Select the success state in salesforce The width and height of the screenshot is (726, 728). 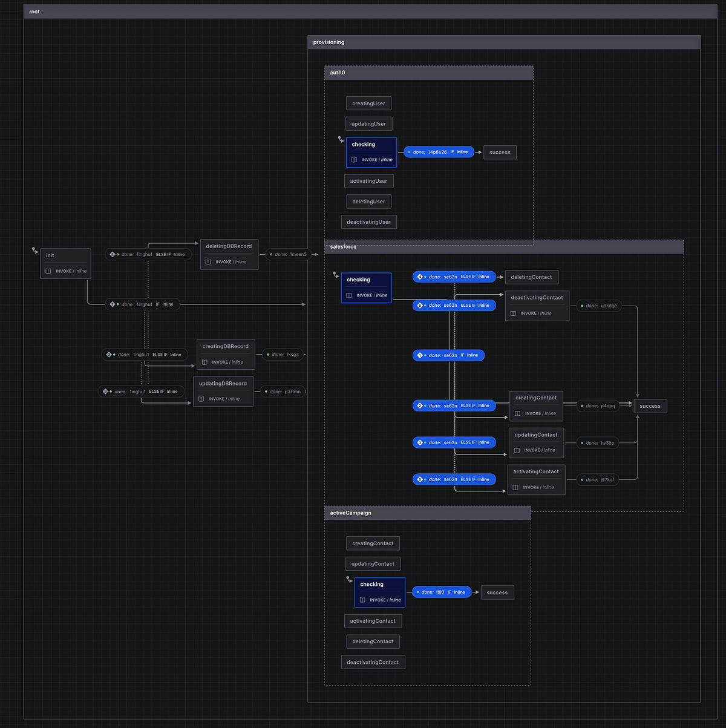pyautogui.click(x=650, y=406)
